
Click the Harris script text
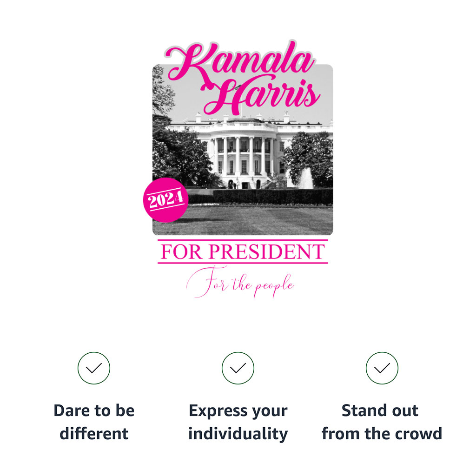262,95
